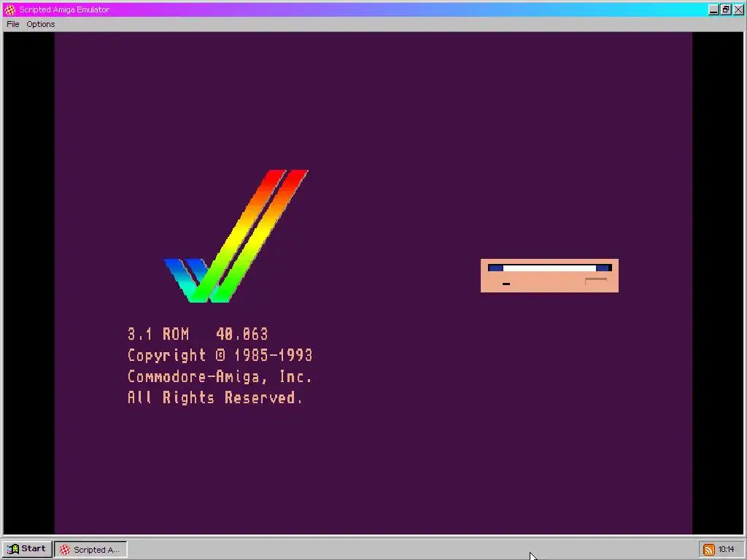747x560 pixels.
Task: Open the Options menu
Action: coord(41,24)
